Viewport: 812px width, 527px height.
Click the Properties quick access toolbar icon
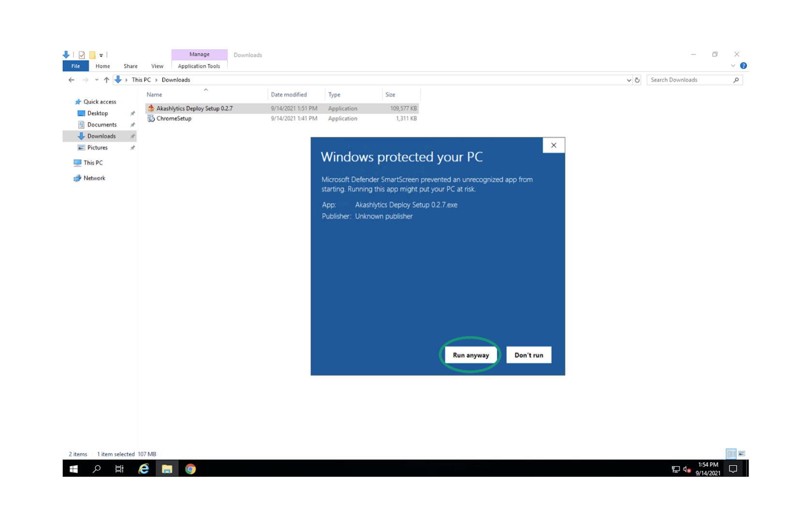[82, 55]
